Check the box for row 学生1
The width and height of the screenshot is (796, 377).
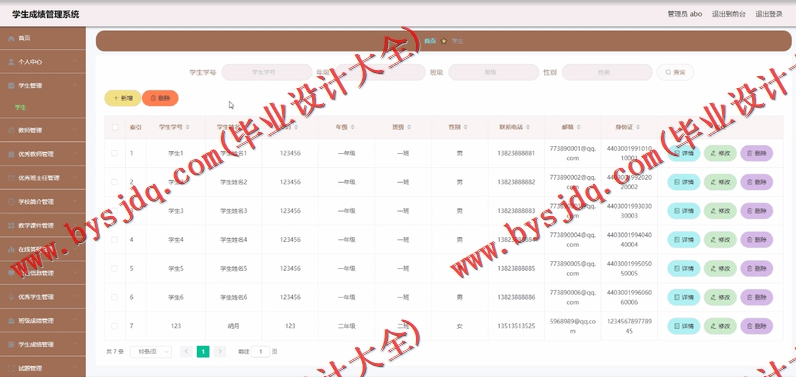tap(115, 153)
